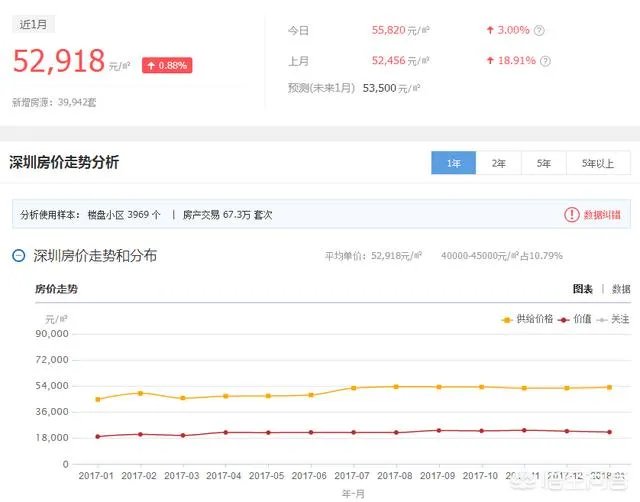Click the red 0.88% increase badge
Viewport: 640px width, 502px height.
point(167,65)
